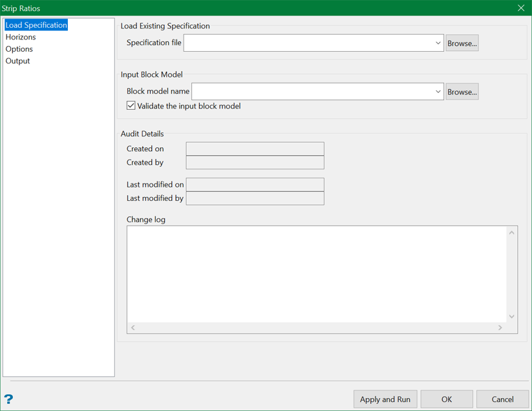532x411 pixels.
Task: Expand the Specification file dropdown
Action: point(438,43)
